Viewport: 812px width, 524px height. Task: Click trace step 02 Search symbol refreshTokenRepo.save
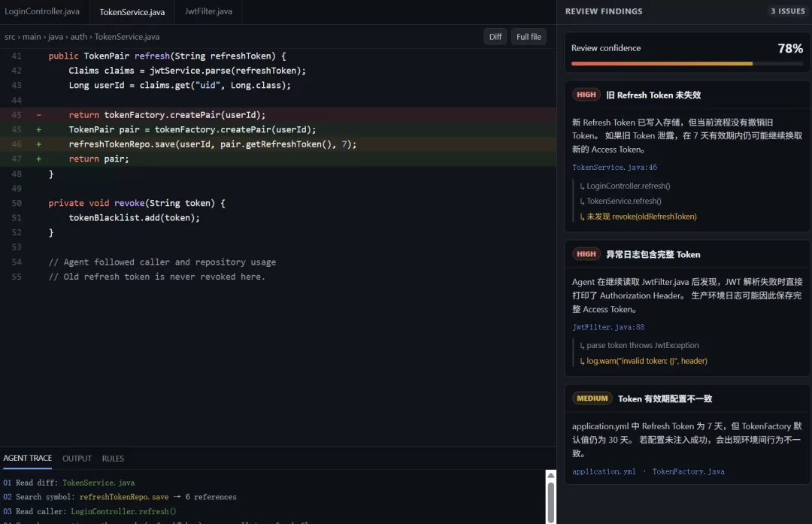(x=120, y=497)
